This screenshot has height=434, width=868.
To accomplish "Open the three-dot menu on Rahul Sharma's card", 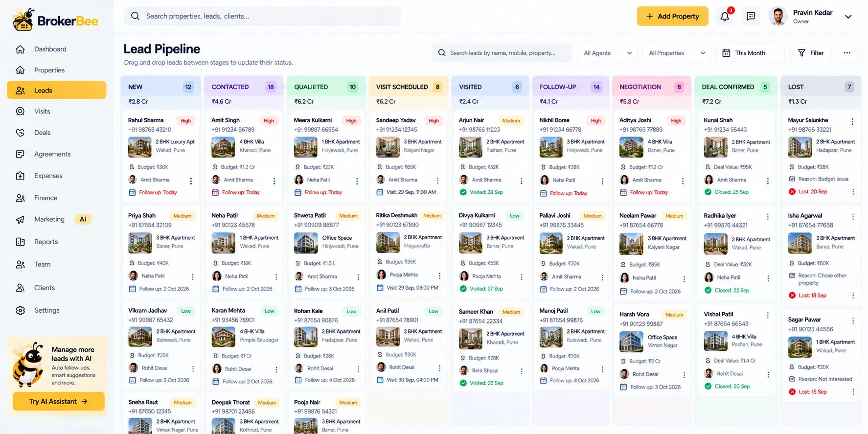I will point(191,181).
